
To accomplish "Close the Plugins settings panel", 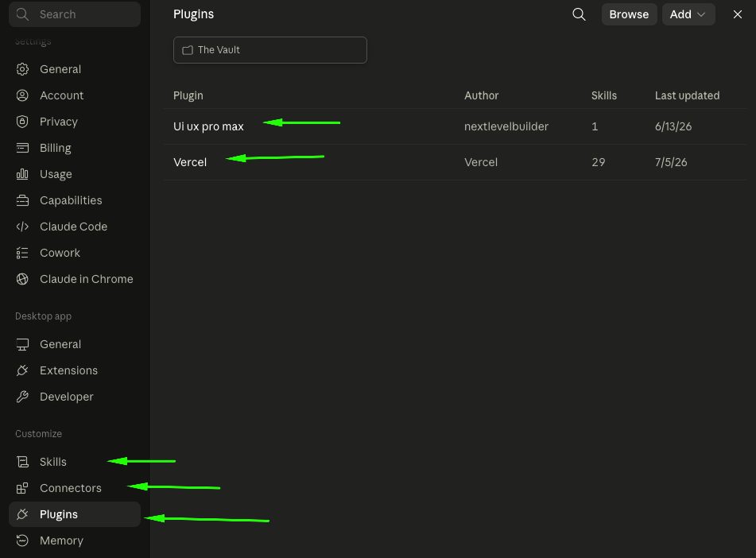I will (737, 14).
